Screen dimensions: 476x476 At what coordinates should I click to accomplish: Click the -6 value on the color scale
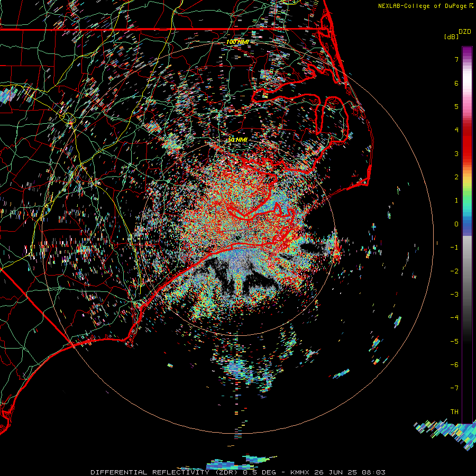tap(454, 365)
